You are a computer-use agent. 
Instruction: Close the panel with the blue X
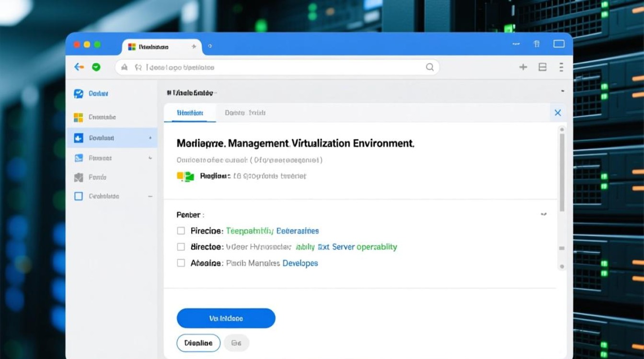point(558,113)
